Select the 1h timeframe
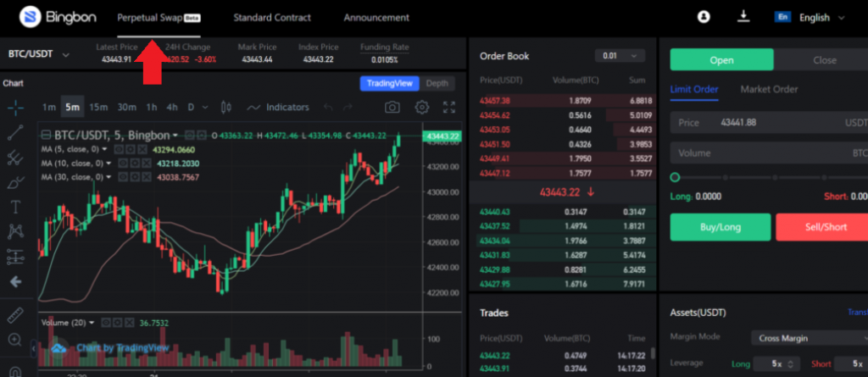This screenshot has width=868, height=377. pyautogui.click(x=152, y=107)
